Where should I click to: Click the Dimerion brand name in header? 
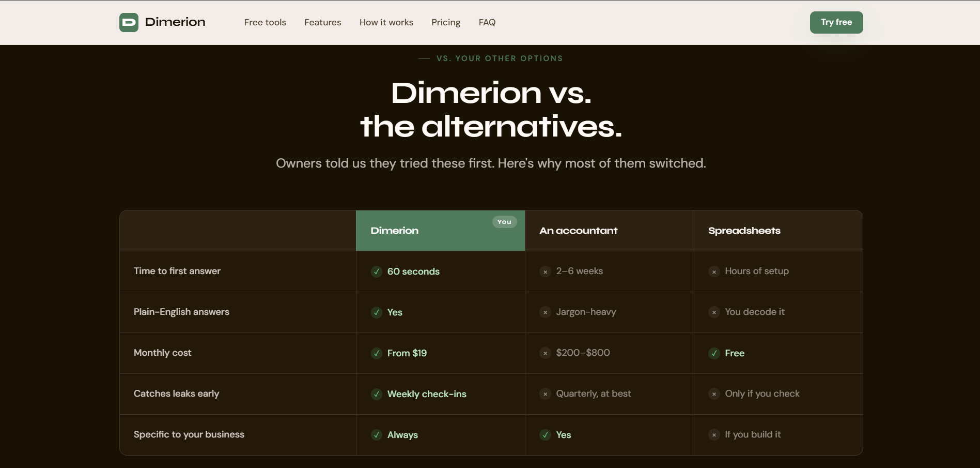[x=175, y=22]
